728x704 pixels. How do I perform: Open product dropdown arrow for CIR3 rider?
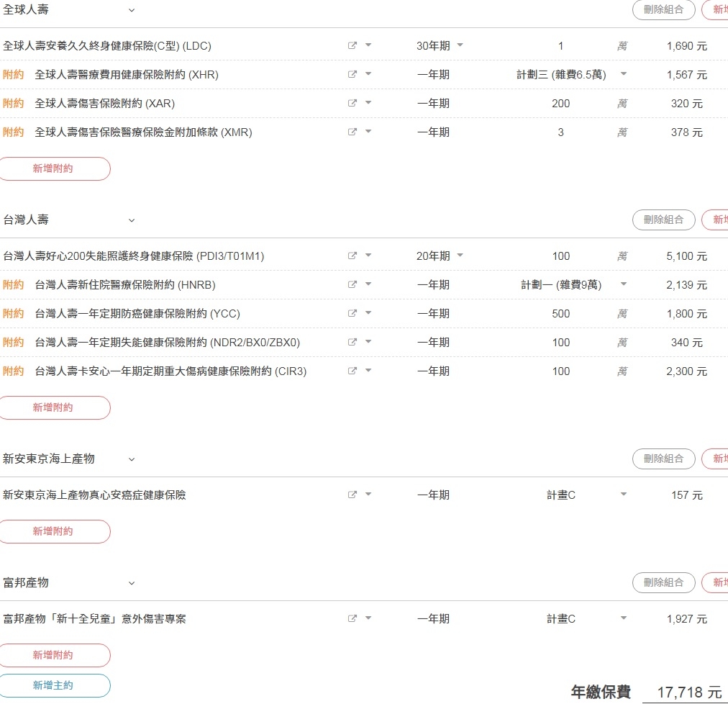[368, 370]
